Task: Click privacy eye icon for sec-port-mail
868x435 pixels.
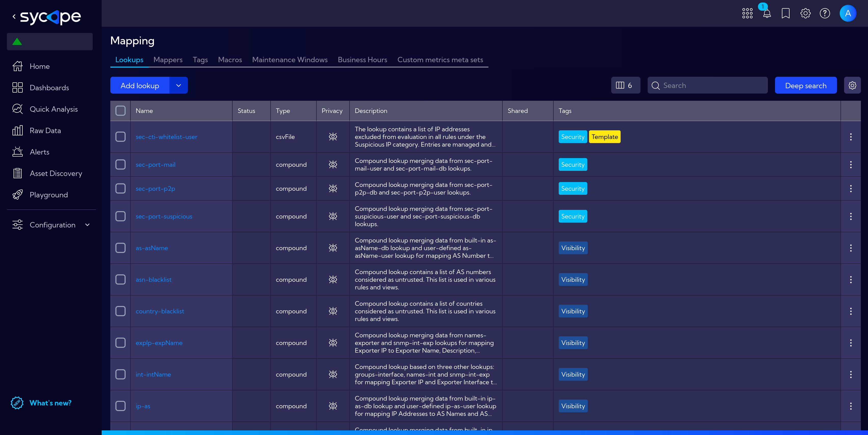Action: pyautogui.click(x=332, y=164)
